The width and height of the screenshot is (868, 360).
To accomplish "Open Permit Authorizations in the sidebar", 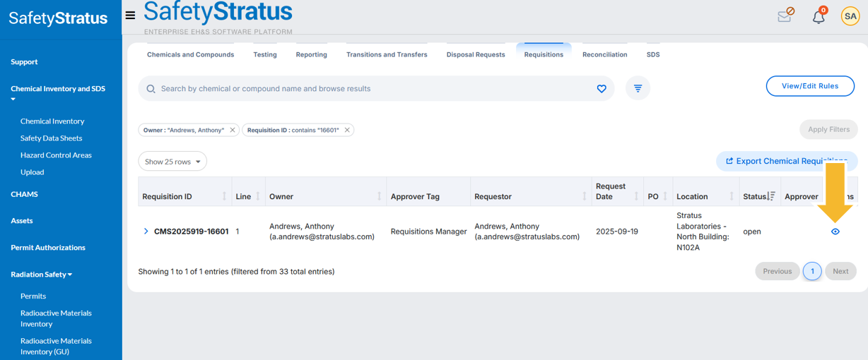I will click(x=47, y=248).
